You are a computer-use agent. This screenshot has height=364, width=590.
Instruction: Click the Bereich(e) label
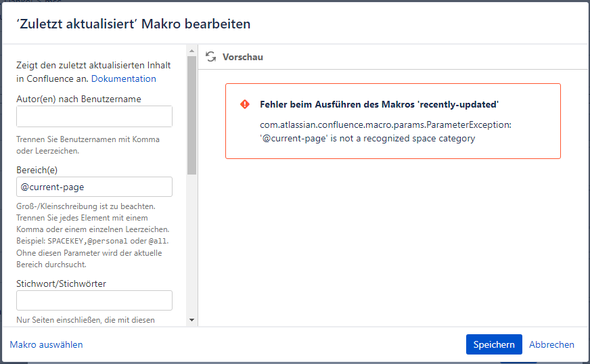click(x=37, y=170)
